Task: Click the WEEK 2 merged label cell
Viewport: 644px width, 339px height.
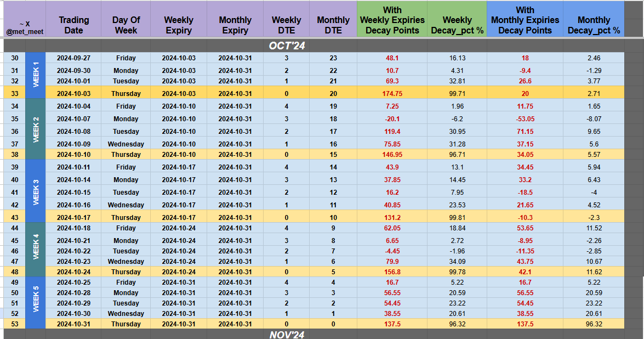Action: 36,129
